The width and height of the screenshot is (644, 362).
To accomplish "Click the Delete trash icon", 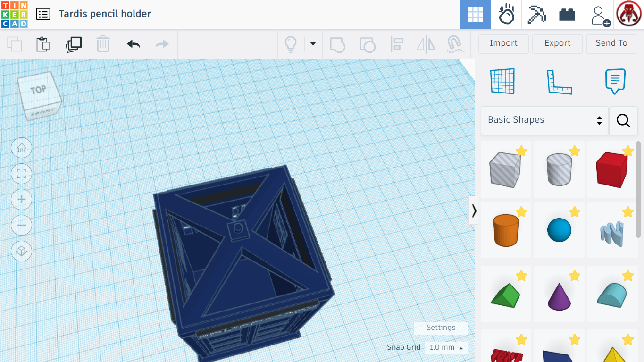I will coord(103,44).
